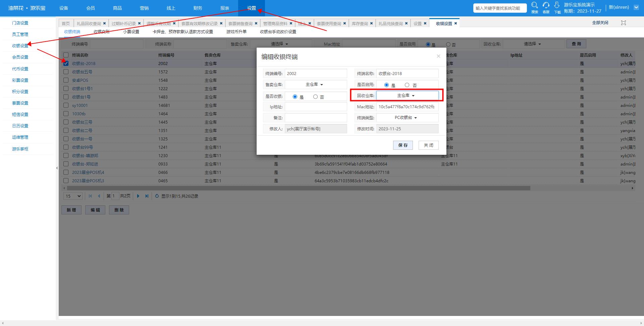The width and height of the screenshot is (644, 326).
Task: Open the 回收仓库 dropdown in the dialog
Action: [x=407, y=95]
